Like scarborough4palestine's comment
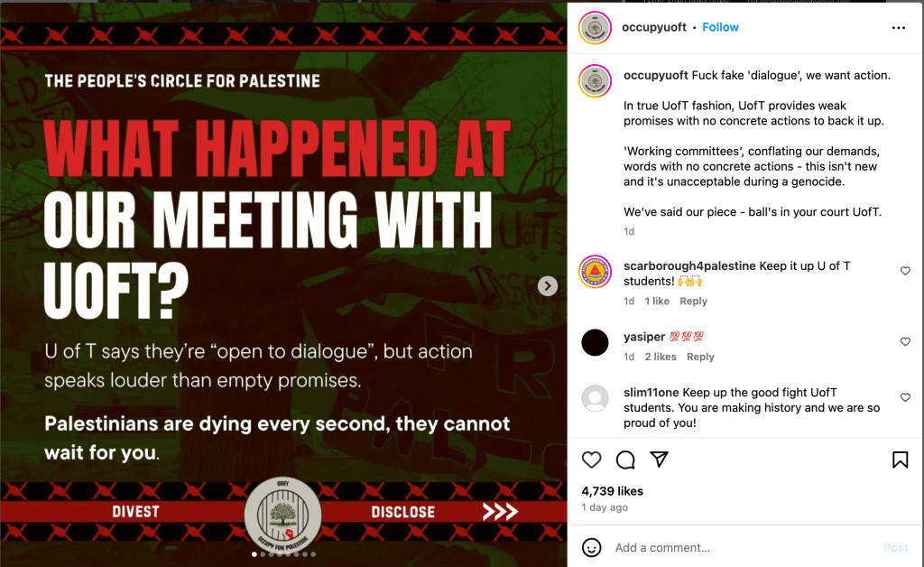This screenshot has width=924, height=567. pyautogui.click(x=905, y=271)
